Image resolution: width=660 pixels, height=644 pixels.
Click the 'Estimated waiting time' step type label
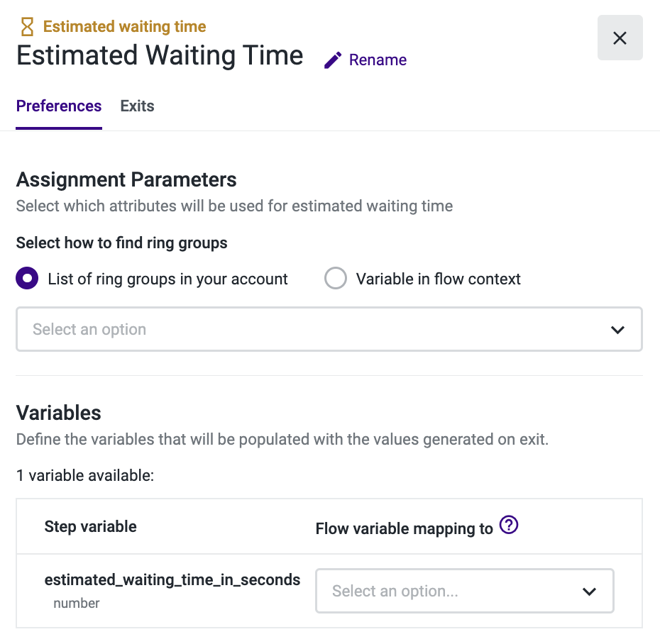(124, 27)
